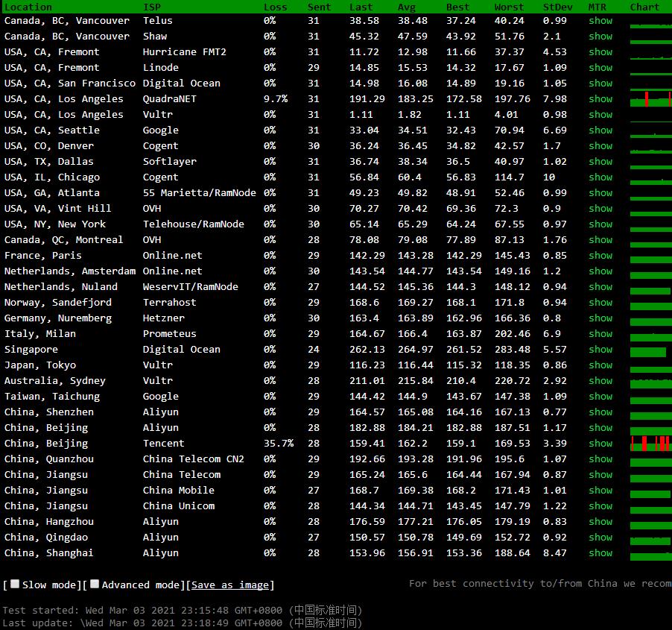Viewport: 672px width, 630px height.
Task: Show MTR for Taichung Google row
Action: point(600,397)
